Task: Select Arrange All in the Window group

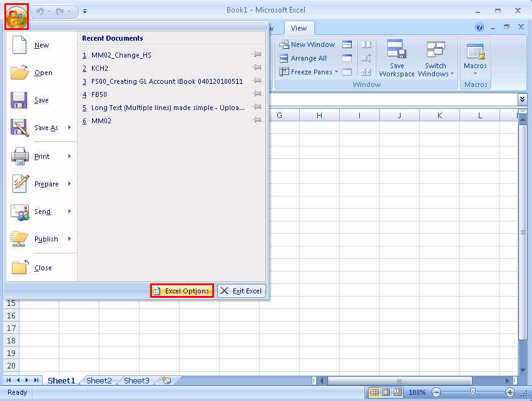Action: pyautogui.click(x=309, y=58)
